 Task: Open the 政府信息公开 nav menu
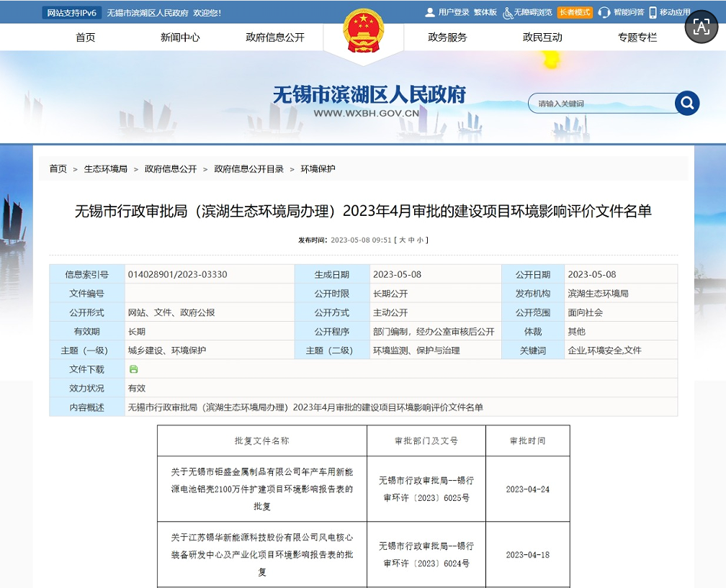275,37
